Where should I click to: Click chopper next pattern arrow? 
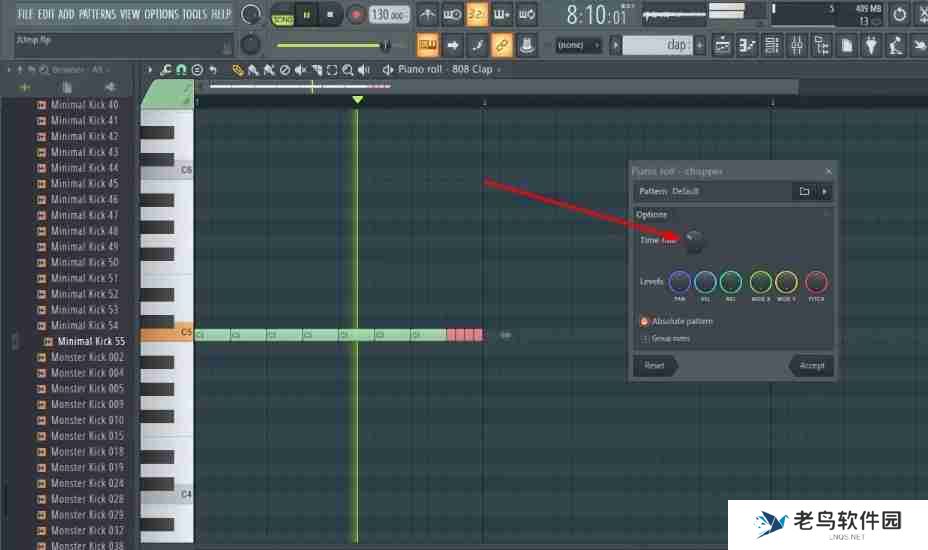(824, 191)
